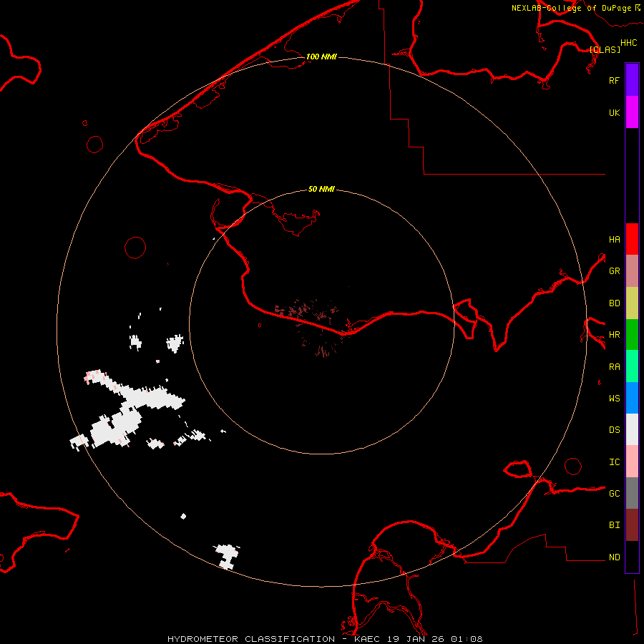
Task: Click the '100 NMI' range ring label
Action: click(x=321, y=57)
